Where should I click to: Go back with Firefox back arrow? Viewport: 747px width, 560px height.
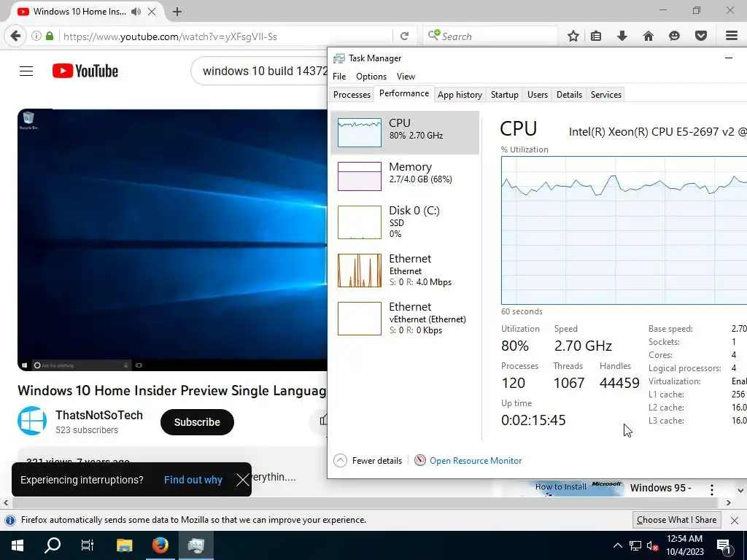coord(16,36)
